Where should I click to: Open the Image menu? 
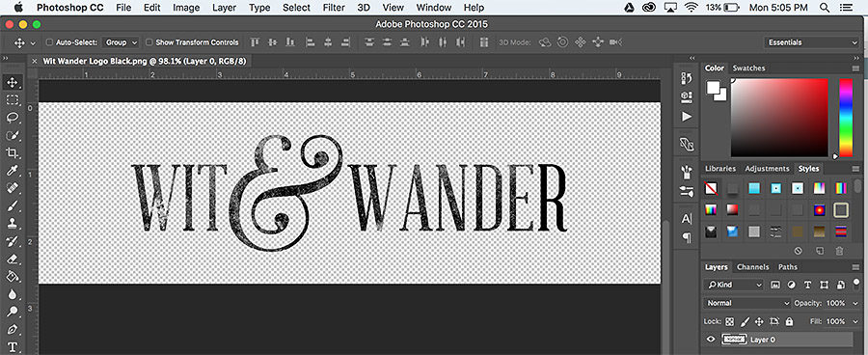(x=186, y=8)
